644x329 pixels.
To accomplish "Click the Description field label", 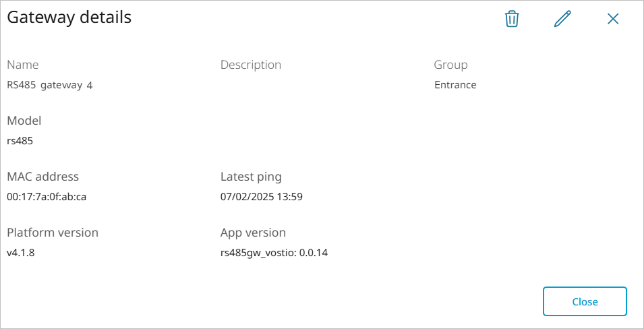I will pos(251,65).
